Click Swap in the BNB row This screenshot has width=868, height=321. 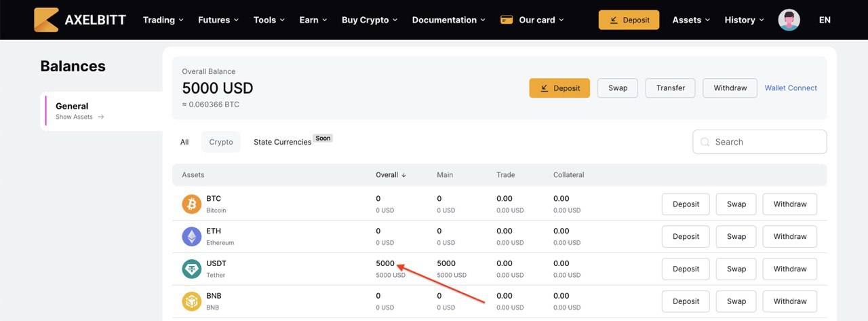[x=736, y=301]
